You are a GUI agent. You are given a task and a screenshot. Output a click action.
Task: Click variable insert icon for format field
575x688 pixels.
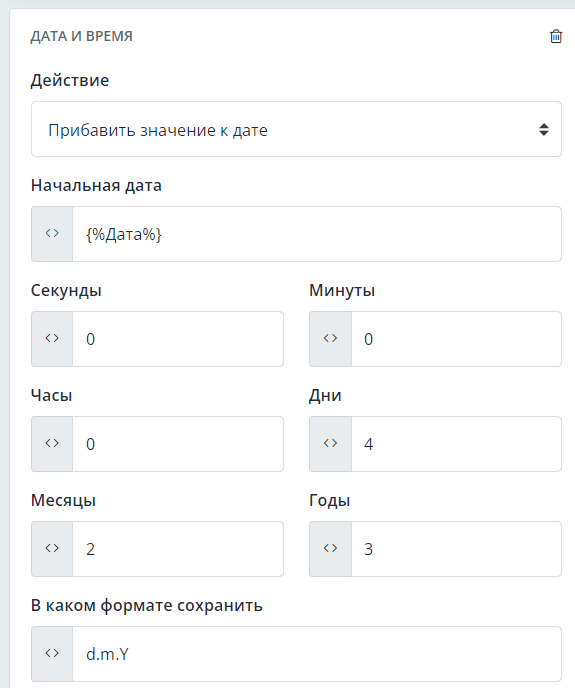click(x=52, y=653)
